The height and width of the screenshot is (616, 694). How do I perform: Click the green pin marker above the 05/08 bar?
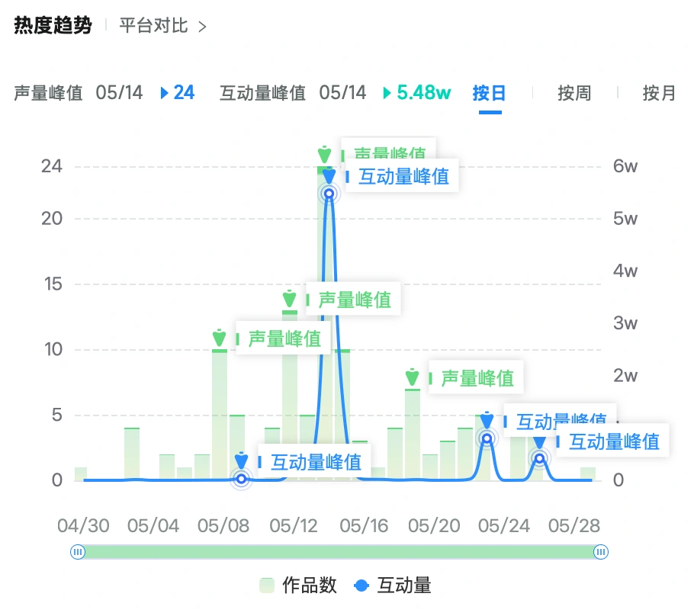[x=219, y=338]
